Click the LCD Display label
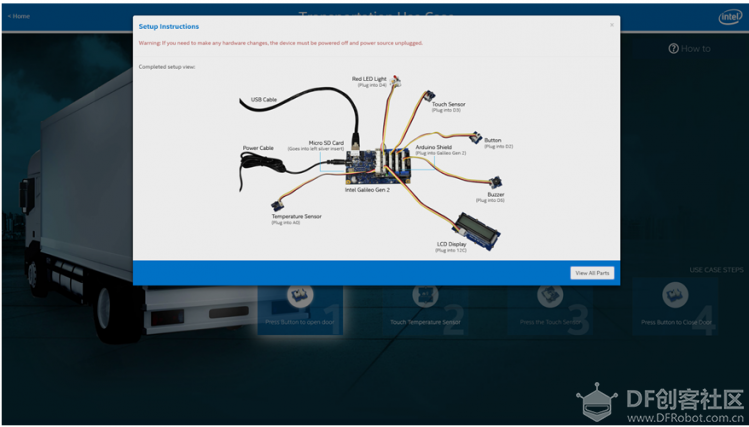 coord(451,244)
